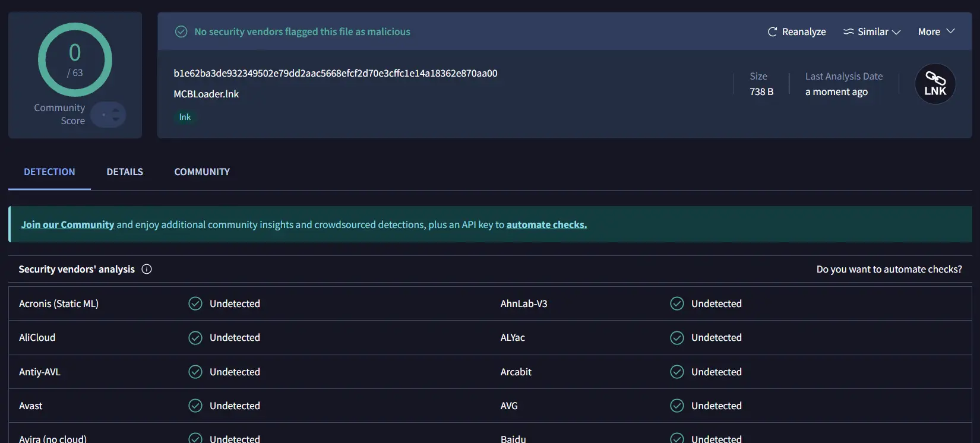Click the 0/63 detection score circle
Viewport: 980px width, 443px height.
[75, 60]
